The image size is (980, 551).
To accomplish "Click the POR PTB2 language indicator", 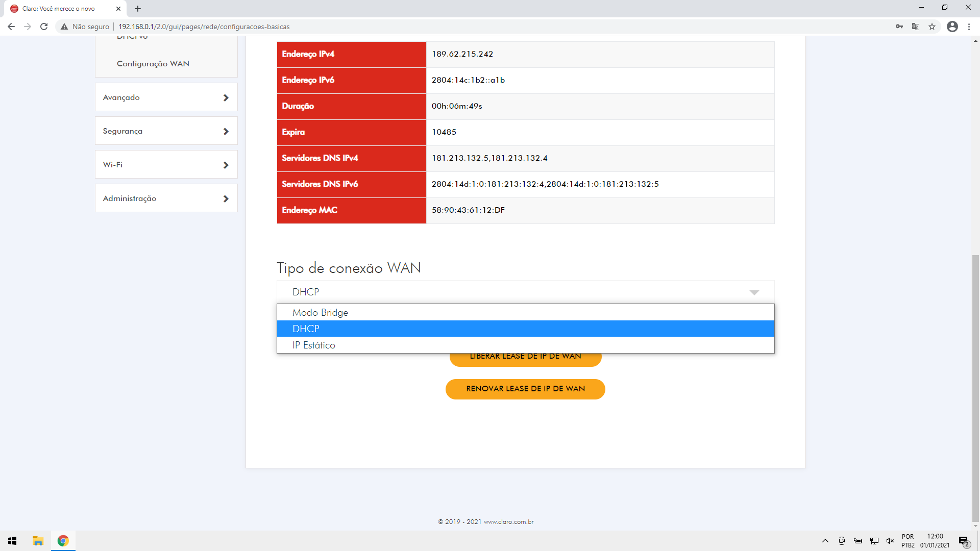I will pos(908,541).
